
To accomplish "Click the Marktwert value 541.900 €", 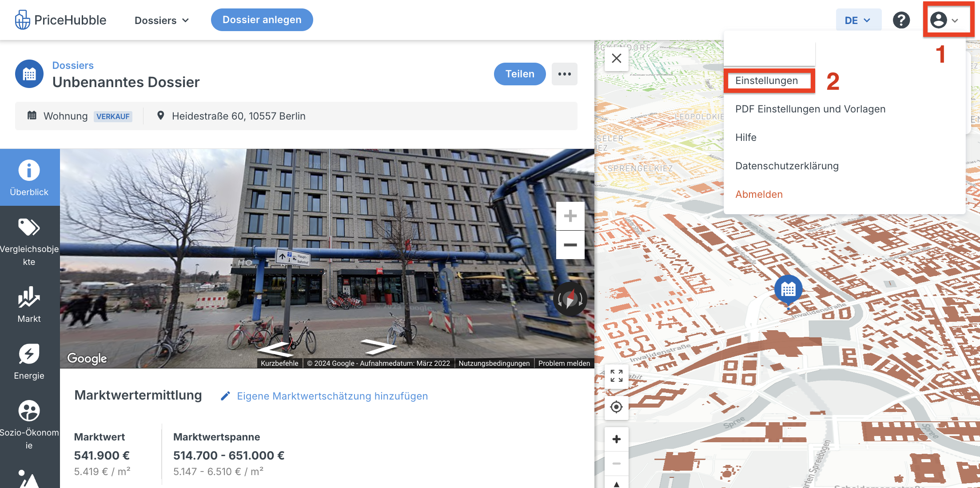I will [x=102, y=456].
